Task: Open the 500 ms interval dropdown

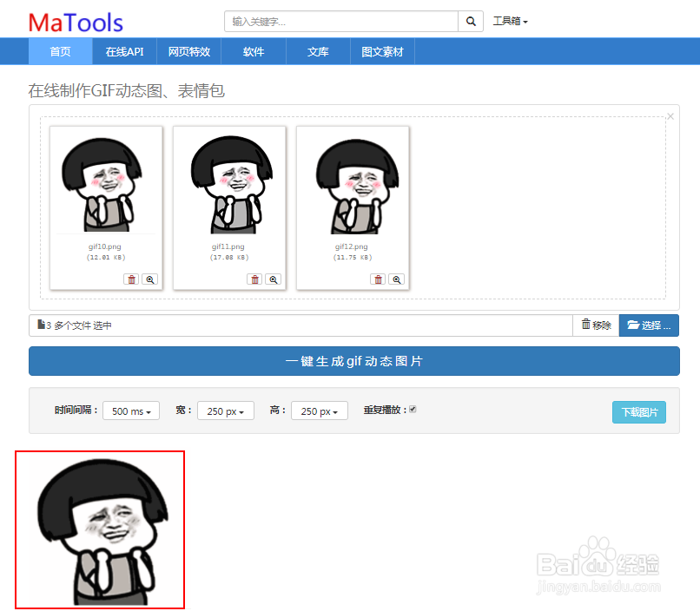Action: click(x=131, y=411)
